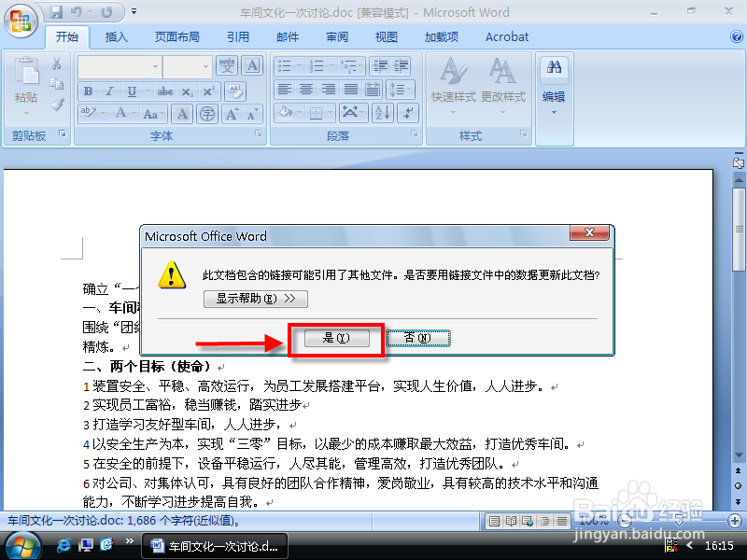This screenshot has height=560, width=747.
Task: Save the document from Quick Access Toolbar
Action: (56, 12)
